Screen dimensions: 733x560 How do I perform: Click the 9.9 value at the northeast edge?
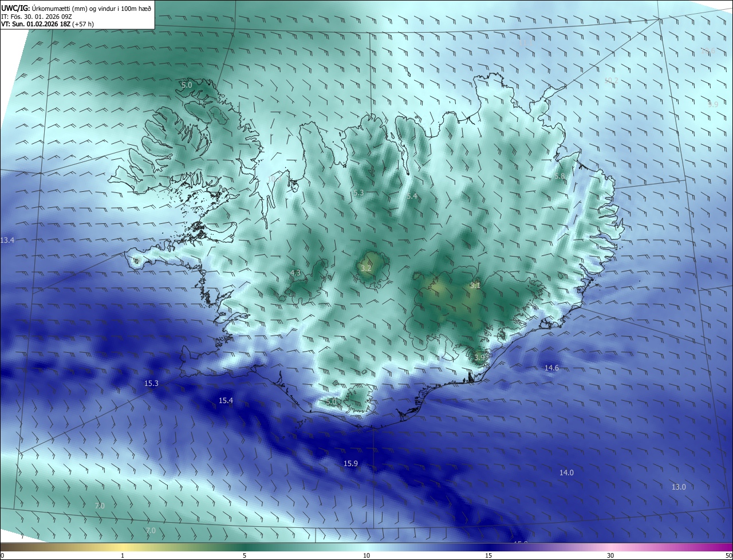click(712, 104)
